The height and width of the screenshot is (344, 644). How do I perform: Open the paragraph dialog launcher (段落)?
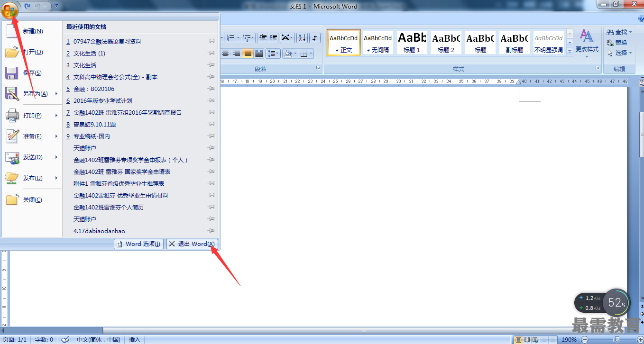[318, 69]
